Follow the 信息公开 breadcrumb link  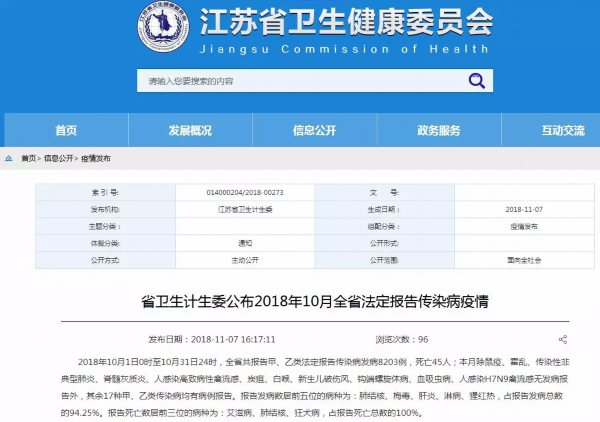point(59,158)
